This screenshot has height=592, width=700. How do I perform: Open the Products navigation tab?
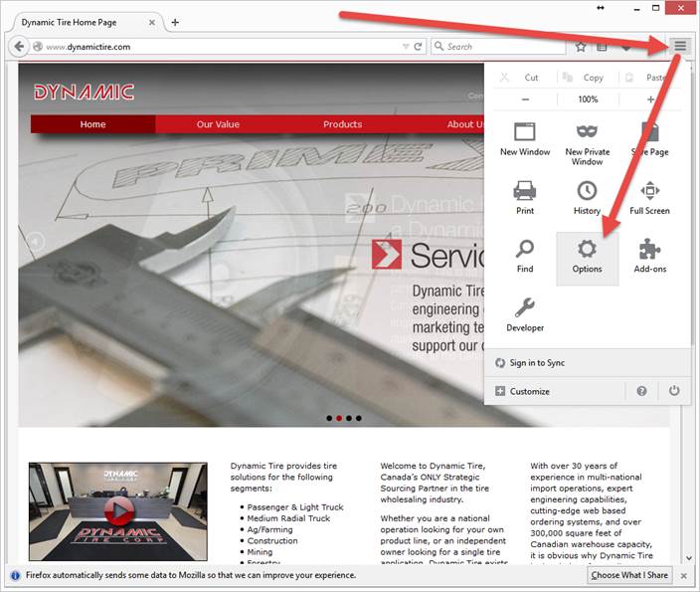342,124
